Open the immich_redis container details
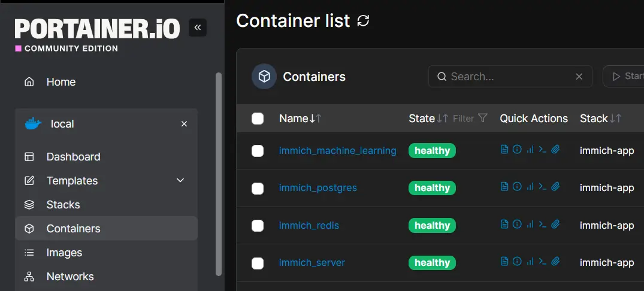This screenshot has height=291, width=644. (x=309, y=226)
